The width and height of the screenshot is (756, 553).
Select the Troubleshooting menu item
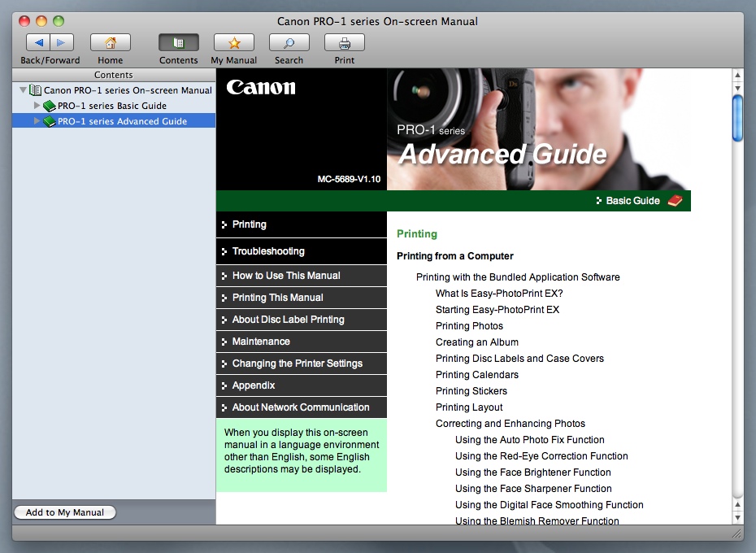point(268,251)
